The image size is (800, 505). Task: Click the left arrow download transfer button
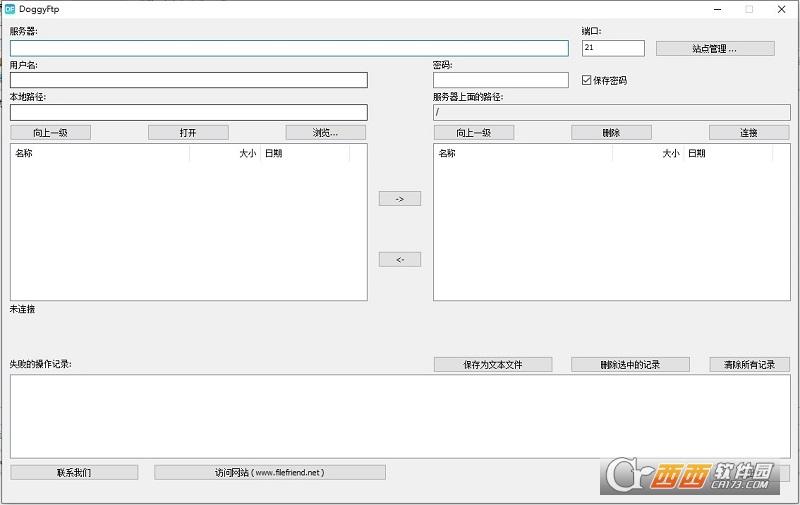click(x=399, y=260)
